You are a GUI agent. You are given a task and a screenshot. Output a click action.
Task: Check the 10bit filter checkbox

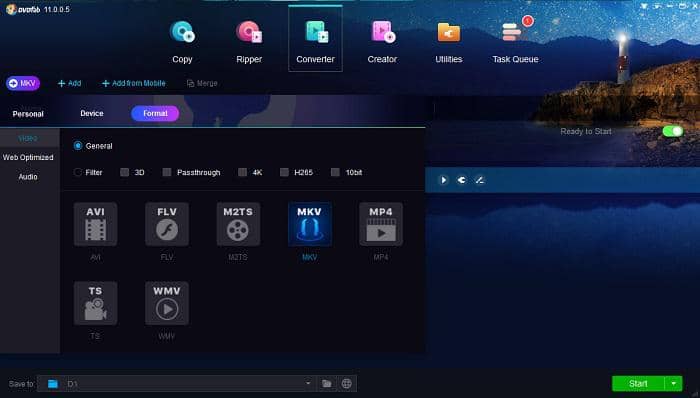tap(335, 172)
